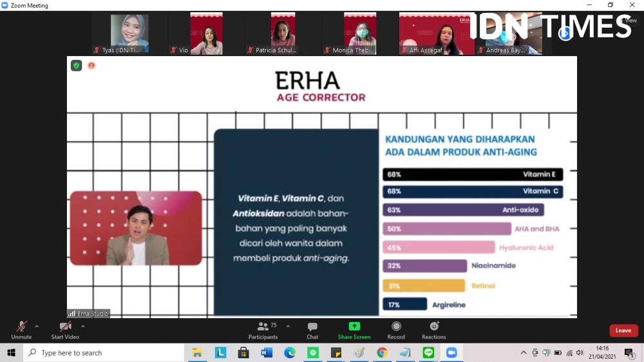Viewport: 644px width, 362px height.
Task: Open File Explorer from the taskbar
Action: (x=197, y=352)
